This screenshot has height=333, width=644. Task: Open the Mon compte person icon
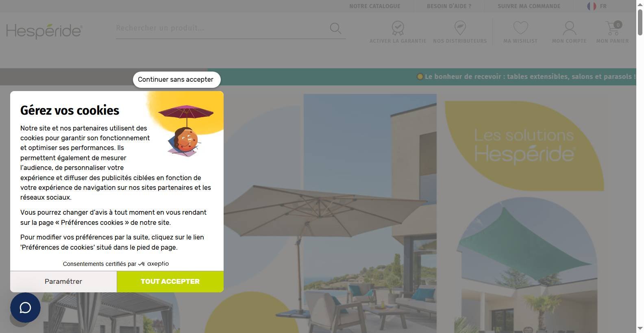[x=569, y=28]
